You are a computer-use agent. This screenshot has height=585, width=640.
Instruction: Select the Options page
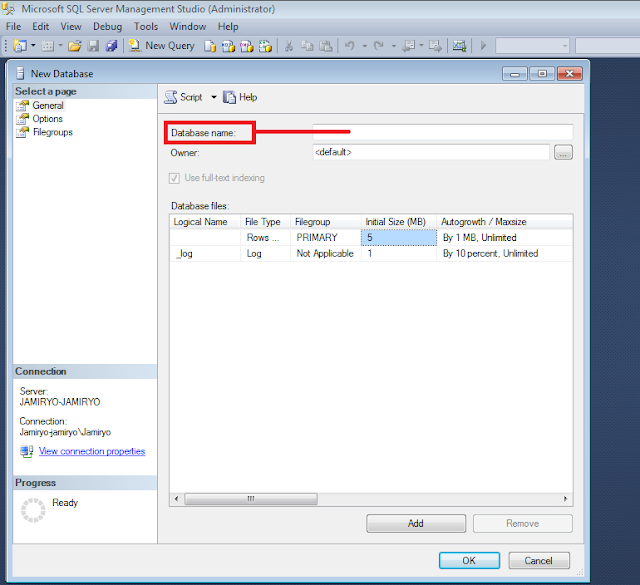[47, 119]
